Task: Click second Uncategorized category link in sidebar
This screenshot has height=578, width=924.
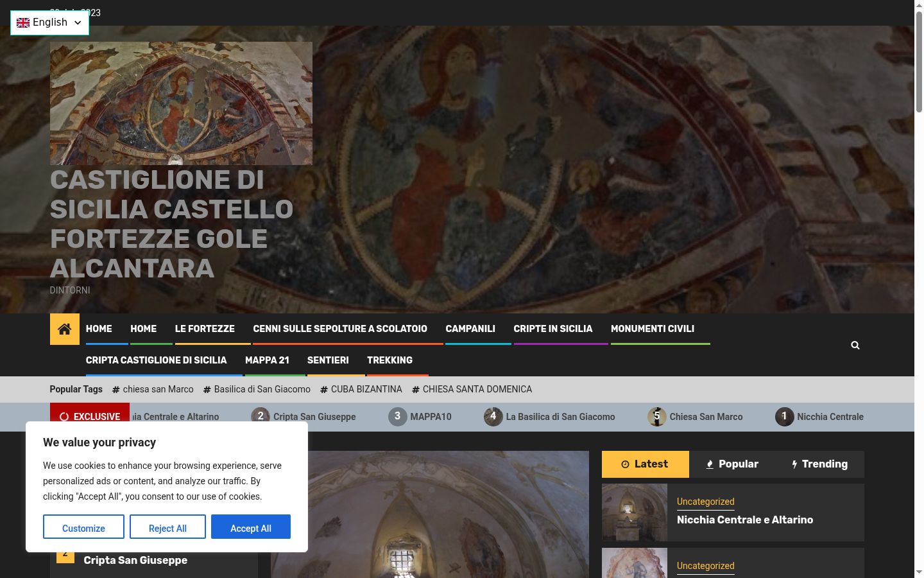Action: point(705,566)
